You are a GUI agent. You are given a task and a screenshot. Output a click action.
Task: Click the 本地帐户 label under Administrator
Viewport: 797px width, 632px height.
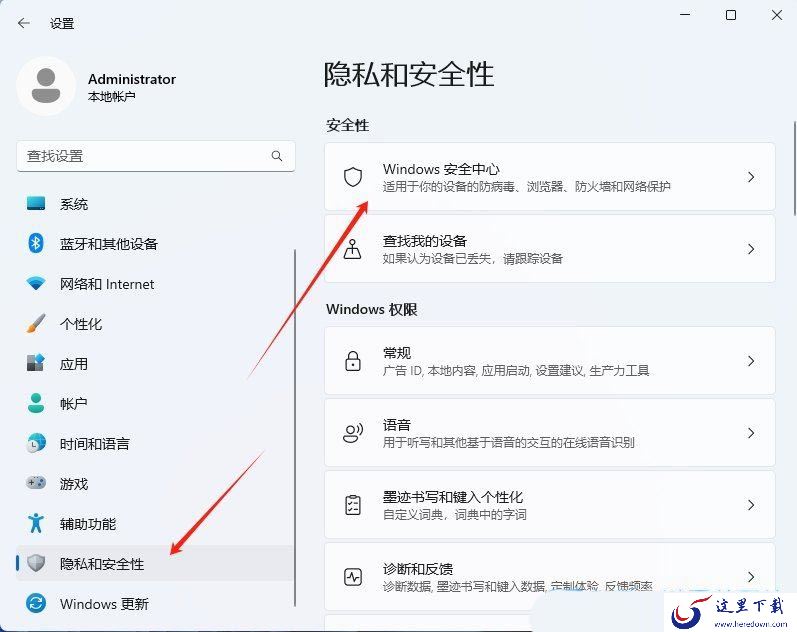coord(111,97)
